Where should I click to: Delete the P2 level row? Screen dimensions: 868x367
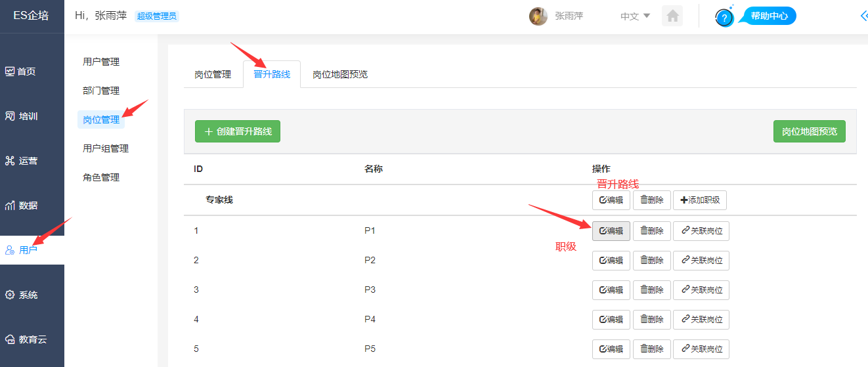[652, 261]
